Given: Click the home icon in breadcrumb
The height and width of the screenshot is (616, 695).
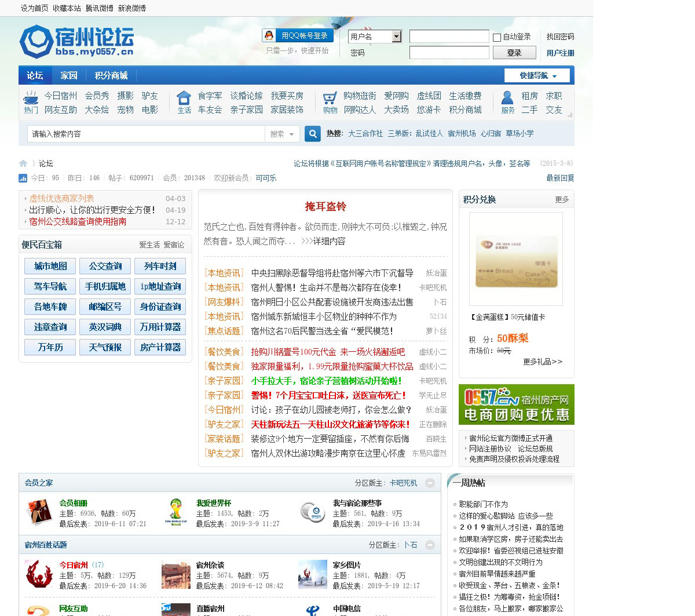Looking at the screenshot, I should pyautogui.click(x=23, y=163).
